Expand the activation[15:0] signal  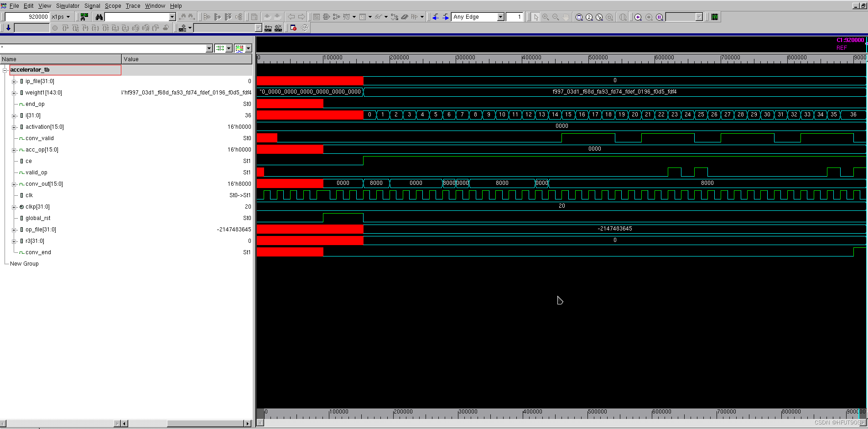tap(14, 127)
